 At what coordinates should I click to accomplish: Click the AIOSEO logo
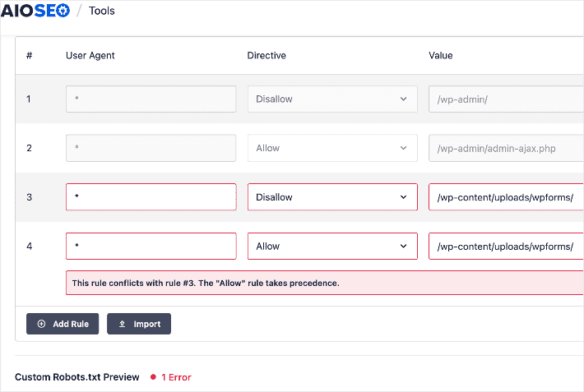coord(35,11)
